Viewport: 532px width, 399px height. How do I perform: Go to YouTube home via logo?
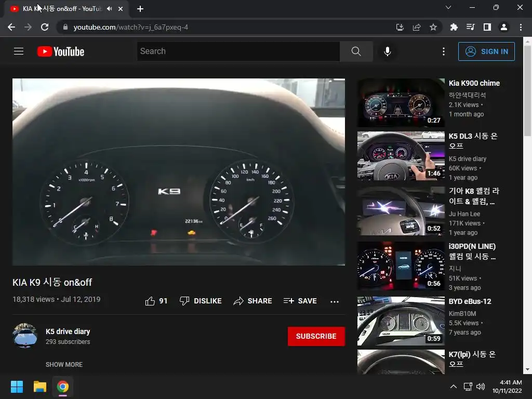(x=61, y=51)
